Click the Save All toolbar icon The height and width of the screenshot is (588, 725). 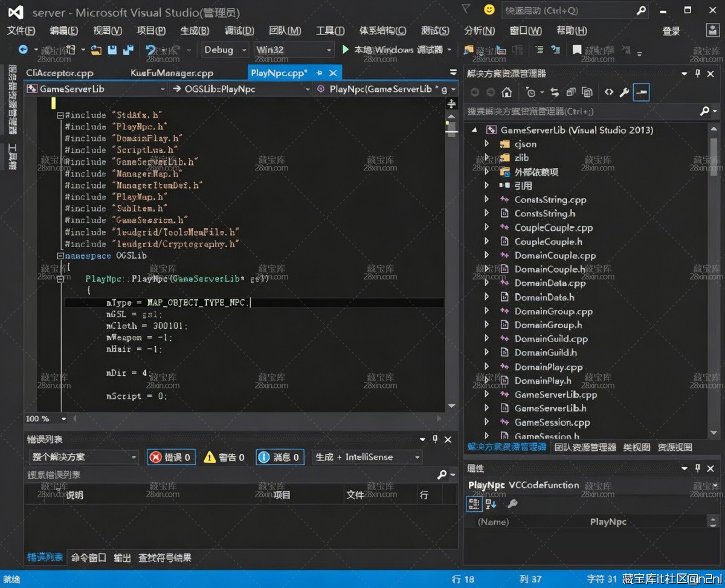pyautogui.click(x=128, y=50)
